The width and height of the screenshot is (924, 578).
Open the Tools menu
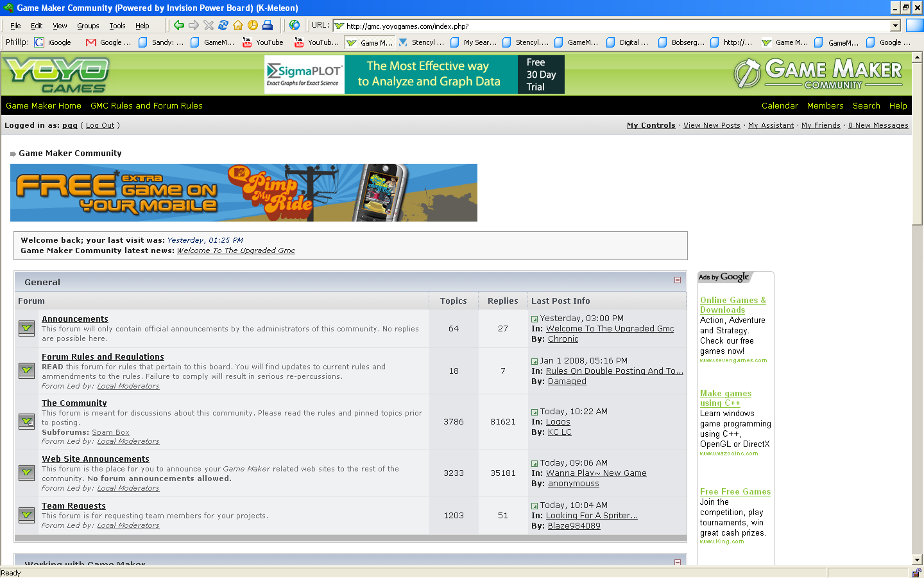coord(117,26)
